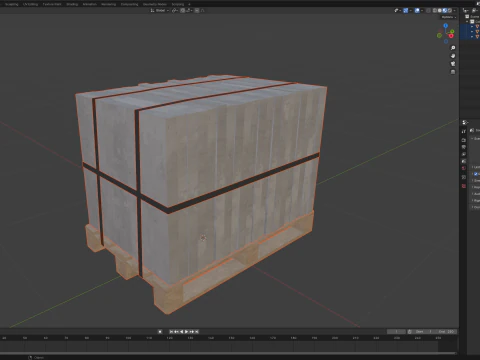
Task: Jump to the timeline start frame button
Action: (x=171, y=332)
